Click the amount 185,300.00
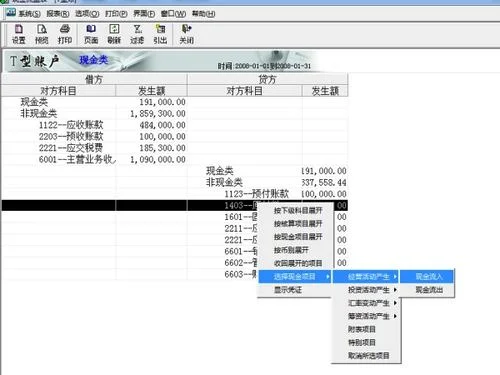The height and width of the screenshot is (375, 500). click(162, 148)
